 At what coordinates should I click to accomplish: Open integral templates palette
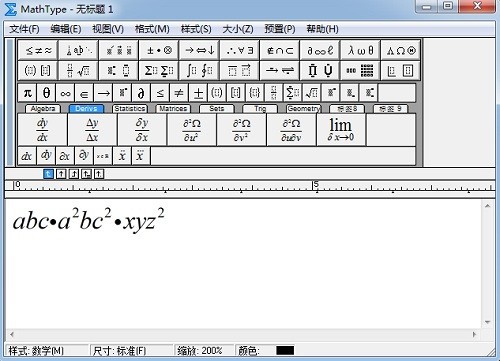[x=199, y=70]
